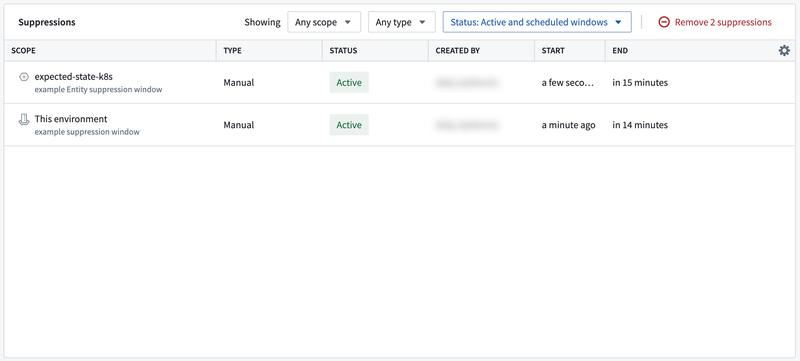This screenshot has height=361, width=800.
Task: Open the Any type dropdown
Action: click(402, 22)
